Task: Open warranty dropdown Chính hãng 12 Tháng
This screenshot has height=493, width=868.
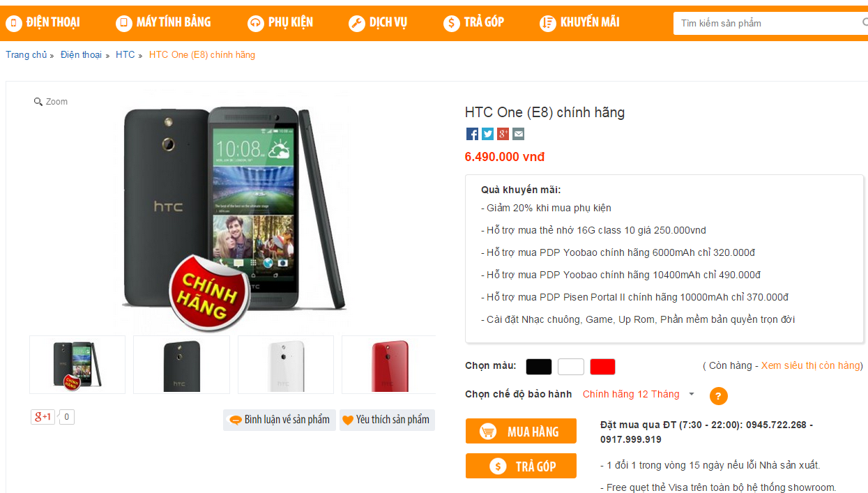Action: (639, 394)
